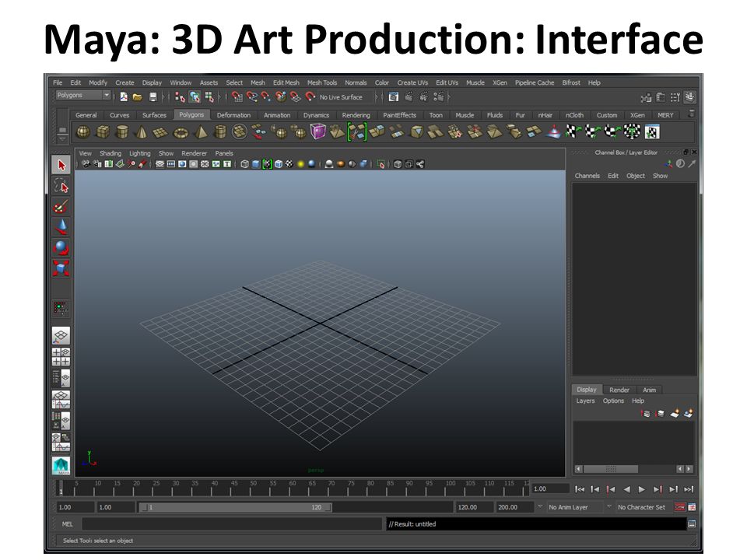Go to start of playback range
Image resolution: width=747 pixels, height=560 pixels.
(x=579, y=489)
